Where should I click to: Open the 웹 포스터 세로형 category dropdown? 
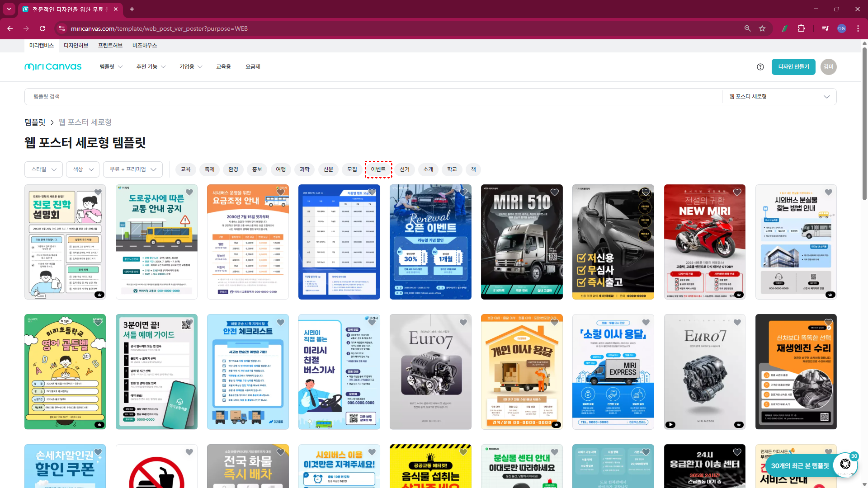(x=779, y=97)
